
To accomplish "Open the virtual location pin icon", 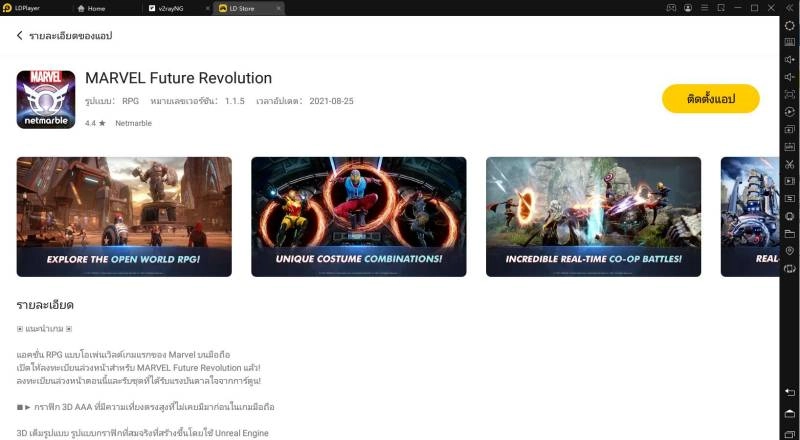I will pos(789,251).
